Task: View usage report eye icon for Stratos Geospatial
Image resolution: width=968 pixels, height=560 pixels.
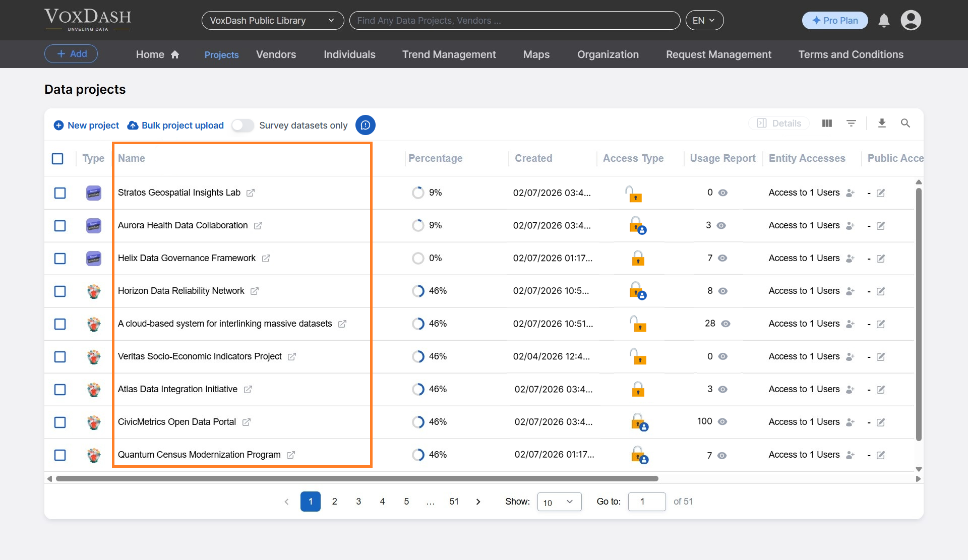Action: [723, 193]
